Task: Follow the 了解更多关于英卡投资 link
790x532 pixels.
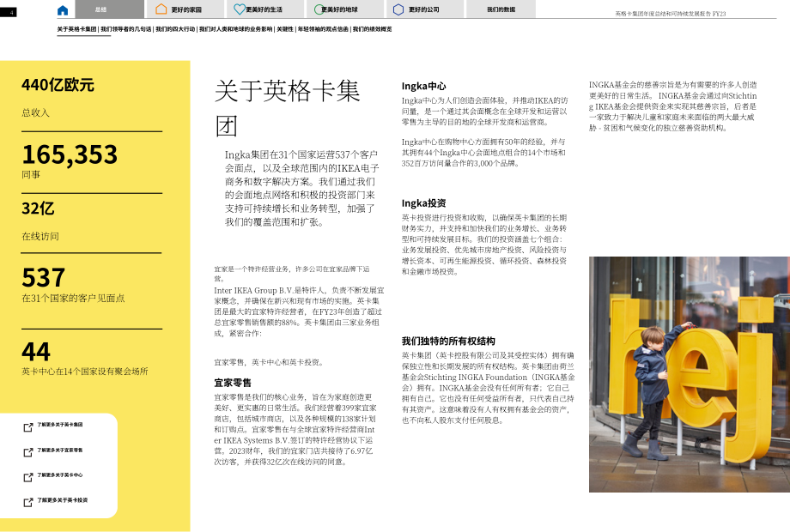Action: pos(63,499)
